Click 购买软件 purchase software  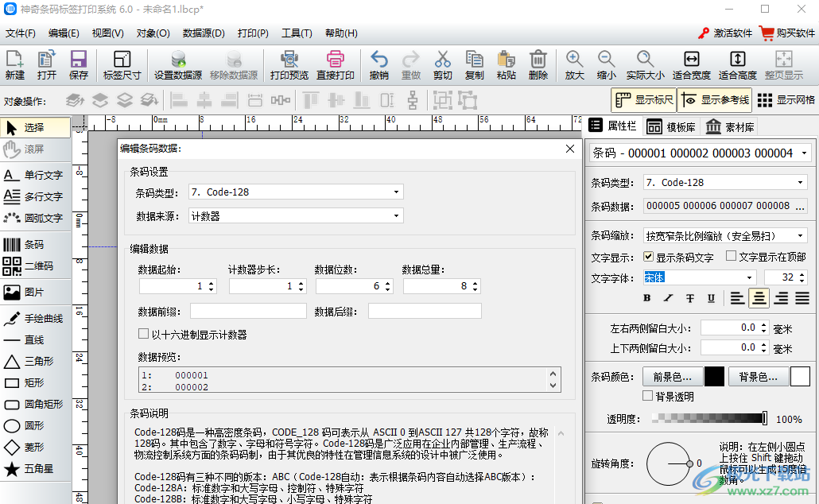788,33
